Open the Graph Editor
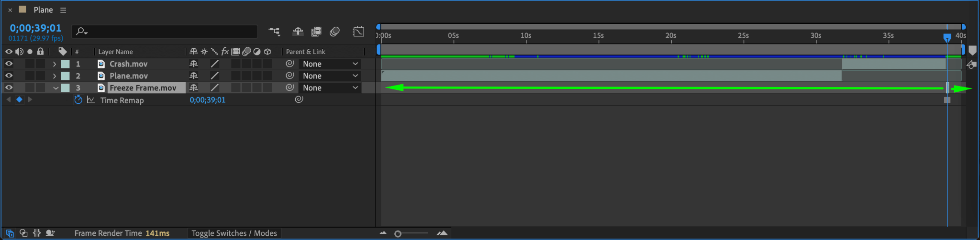The height and width of the screenshot is (240, 980). [x=358, y=32]
